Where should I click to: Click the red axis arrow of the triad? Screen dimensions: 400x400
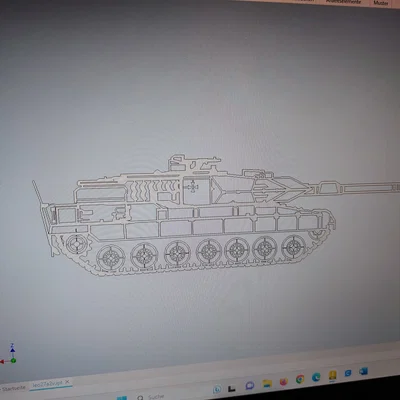pos(3,361)
